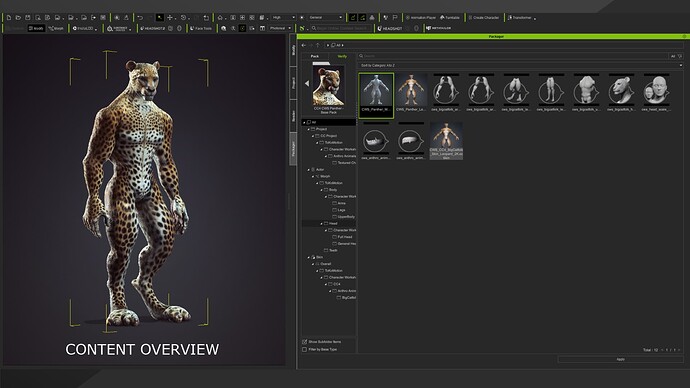Open the Project side tab
Image resolution: width=690 pixels, height=388 pixels.
click(x=293, y=83)
